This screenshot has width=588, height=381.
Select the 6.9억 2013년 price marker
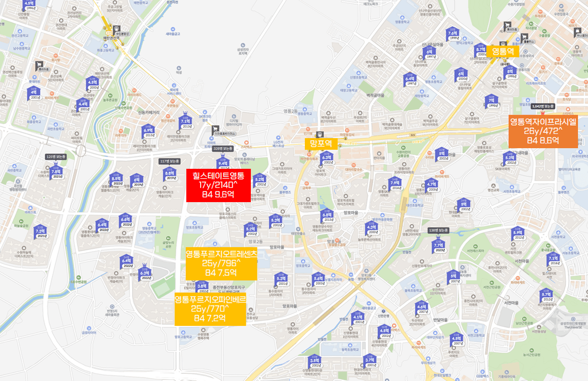[x=149, y=131]
